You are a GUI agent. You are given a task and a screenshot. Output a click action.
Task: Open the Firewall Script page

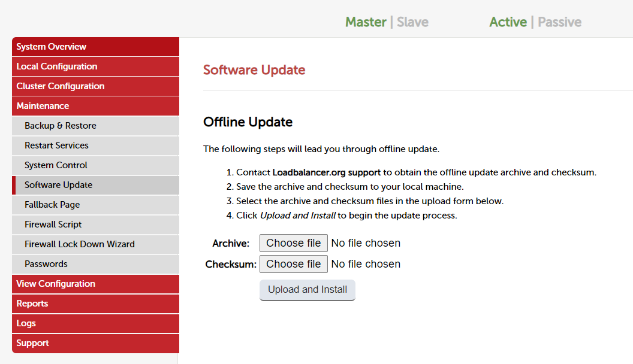point(96,225)
